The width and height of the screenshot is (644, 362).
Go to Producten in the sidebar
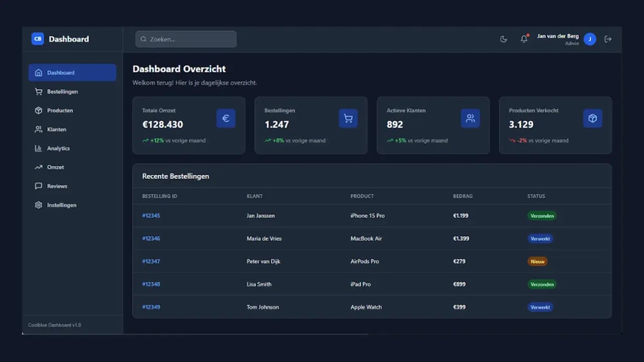[60, 111]
